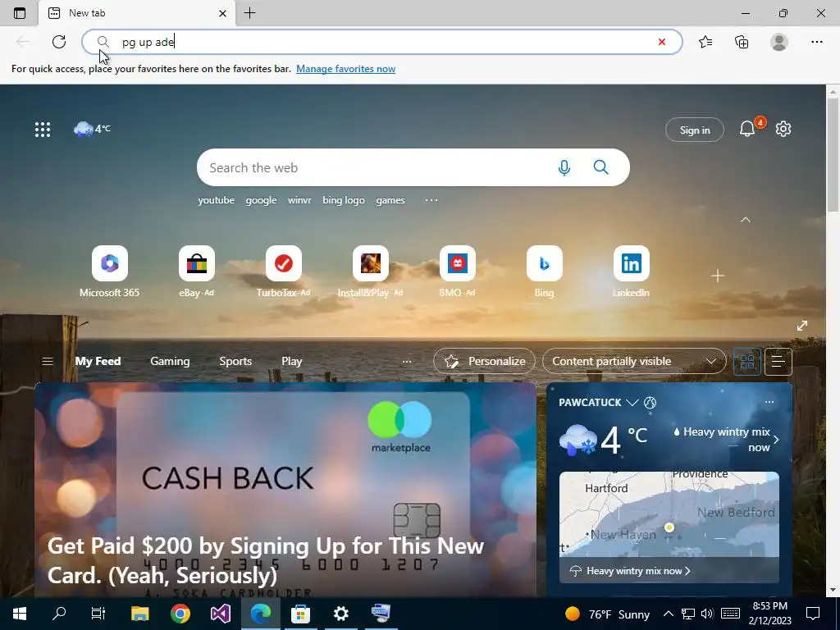Open Microsoft Store from taskbar

(300, 614)
